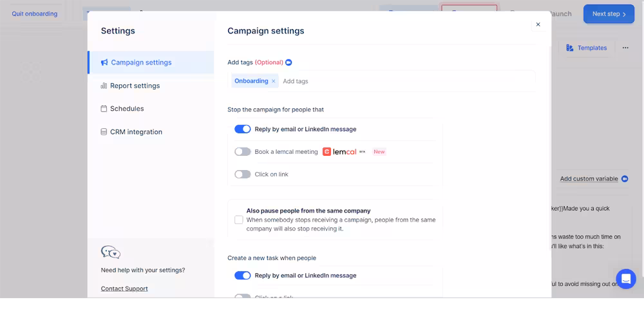Image resolution: width=644 pixels, height=322 pixels.
Task: Click the calendar icon next to Schedules
Action: 104,109
